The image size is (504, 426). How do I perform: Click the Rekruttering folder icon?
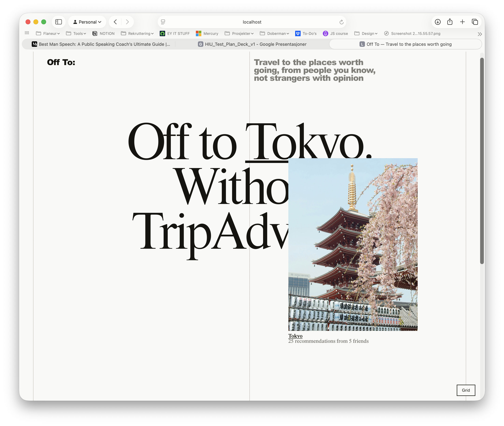coord(124,33)
